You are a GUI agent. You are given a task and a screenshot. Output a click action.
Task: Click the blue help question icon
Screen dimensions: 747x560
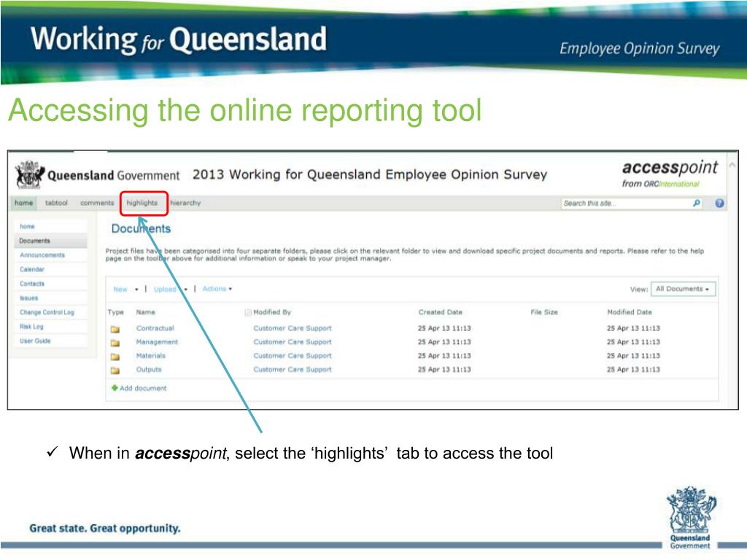pos(719,203)
